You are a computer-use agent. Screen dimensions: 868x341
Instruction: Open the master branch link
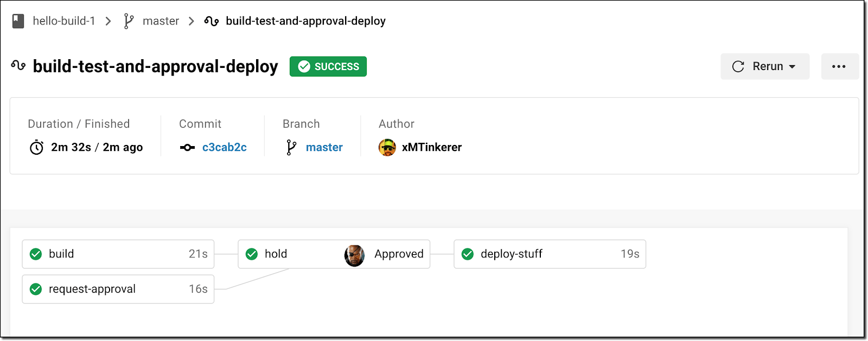pos(324,147)
